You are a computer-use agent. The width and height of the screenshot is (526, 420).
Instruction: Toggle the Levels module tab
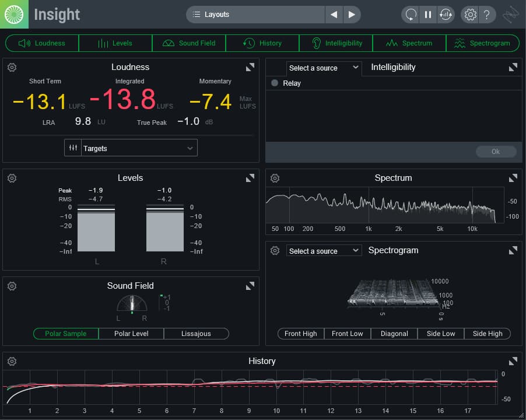pyautogui.click(x=115, y=43)
